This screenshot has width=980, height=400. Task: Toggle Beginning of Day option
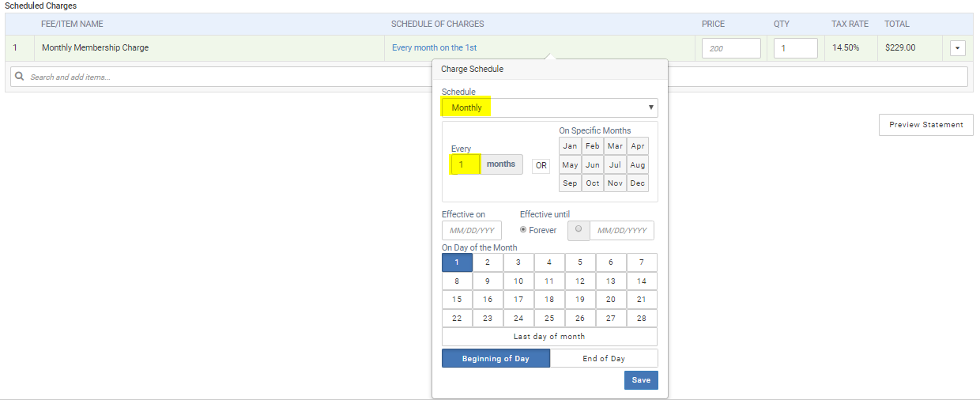pos(496,359)
